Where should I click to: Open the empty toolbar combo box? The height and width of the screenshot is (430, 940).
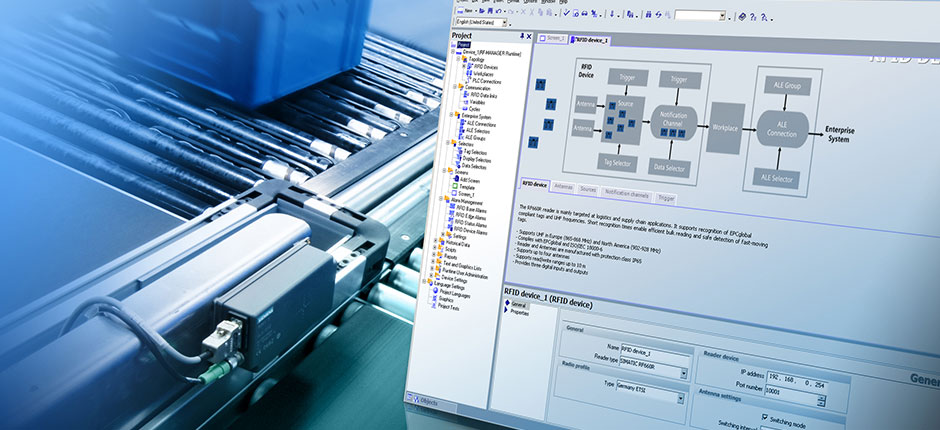pos(700,15)
